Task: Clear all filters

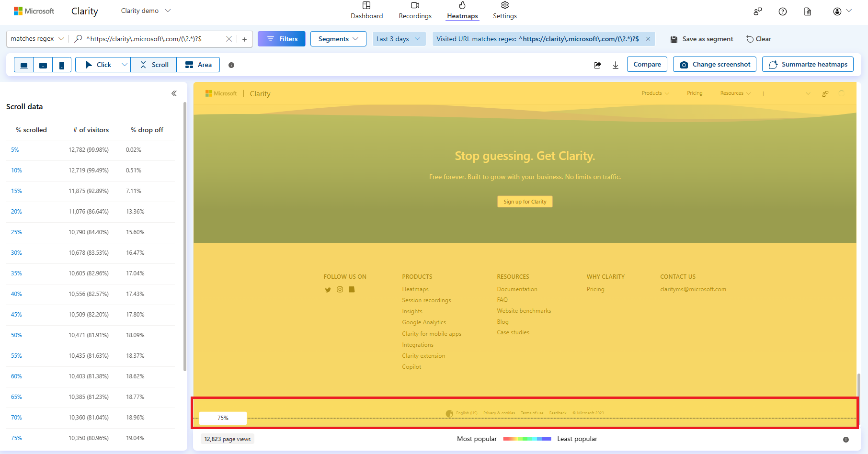Action: [759, 39]
